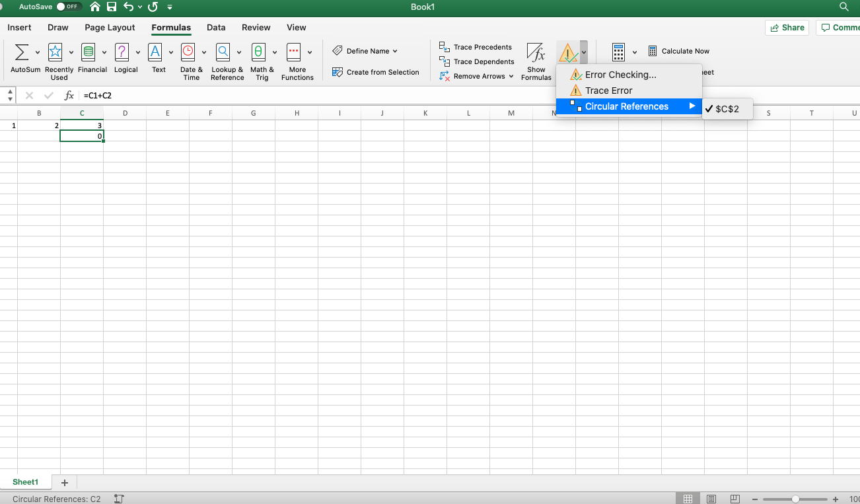The width and height of the screenshot is (860, 504).
Task: Click the Date & Time functions icon
Action: pyautogui.click(x=188, y=52)
